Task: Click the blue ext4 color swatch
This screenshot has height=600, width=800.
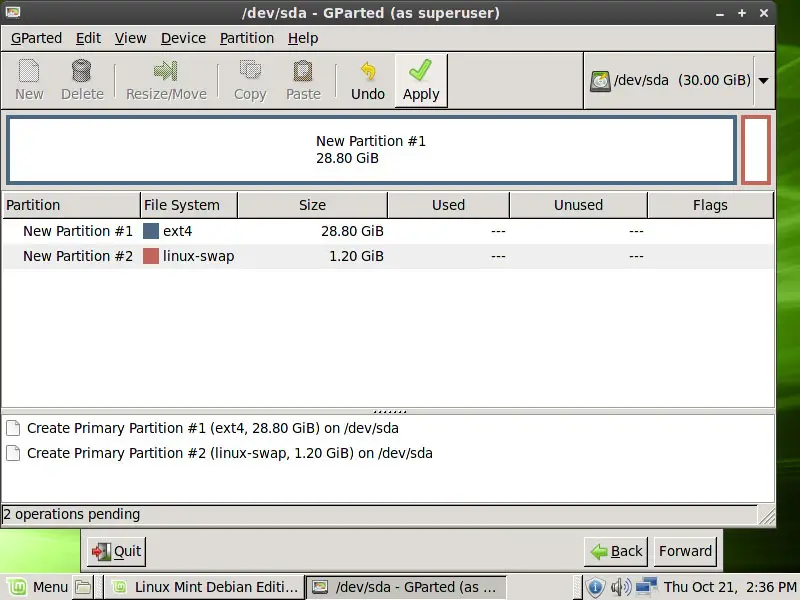Action: tap(151, 231)
